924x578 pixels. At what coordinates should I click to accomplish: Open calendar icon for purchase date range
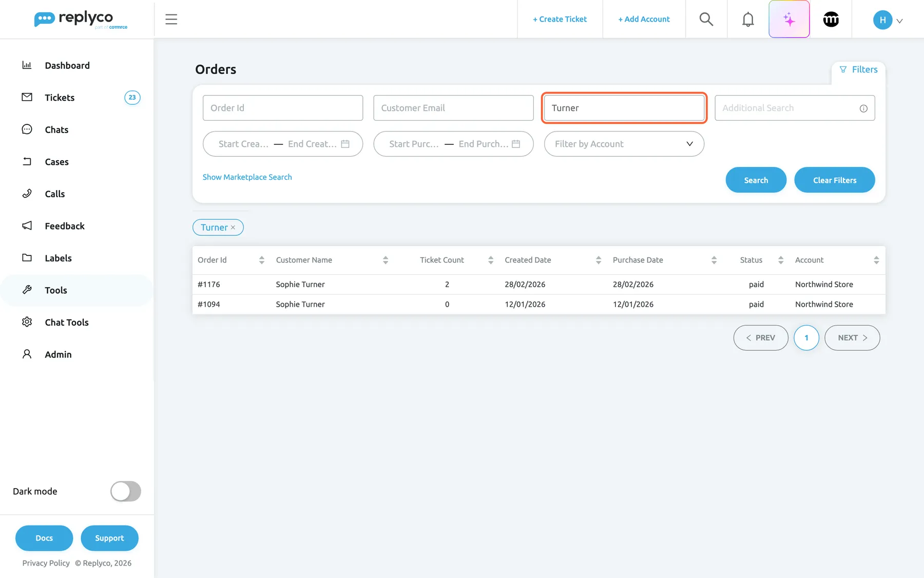click(x=516, y=144)
